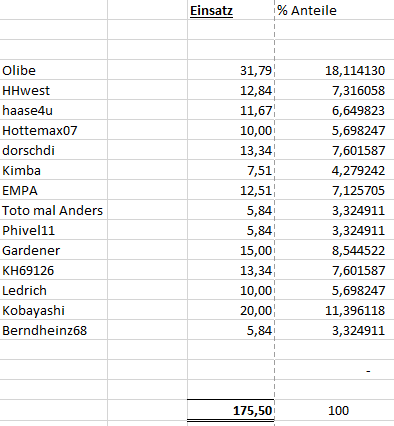Image resolution: width=394 pixels, height=426 pixels.
Task: Click the EMPA percentage 7,125705
Action: tap(334, 190)
